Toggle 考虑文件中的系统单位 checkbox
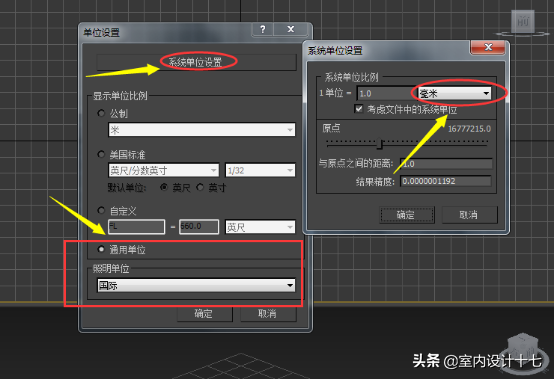554x380 pixels. click(359, 109)
